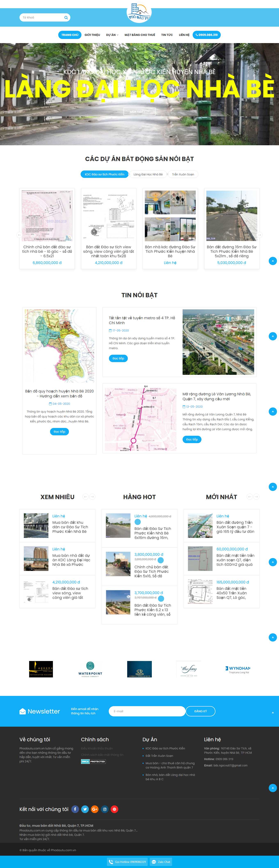The image size is (279, 868).
Task: Click the Gọi Hotline 0909086319 button
Action: [127, 862]
